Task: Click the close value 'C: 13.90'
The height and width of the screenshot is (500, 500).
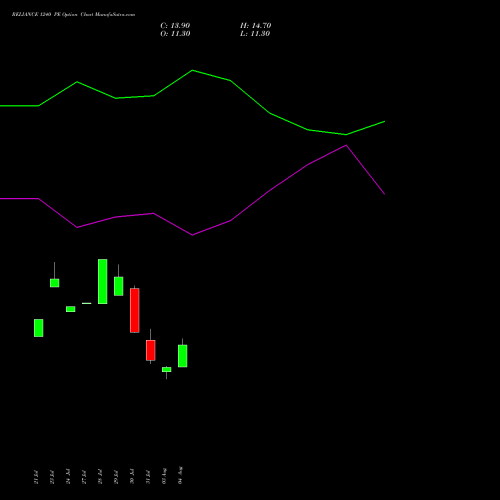Action: pyautogui.click(x=175, y=26)
